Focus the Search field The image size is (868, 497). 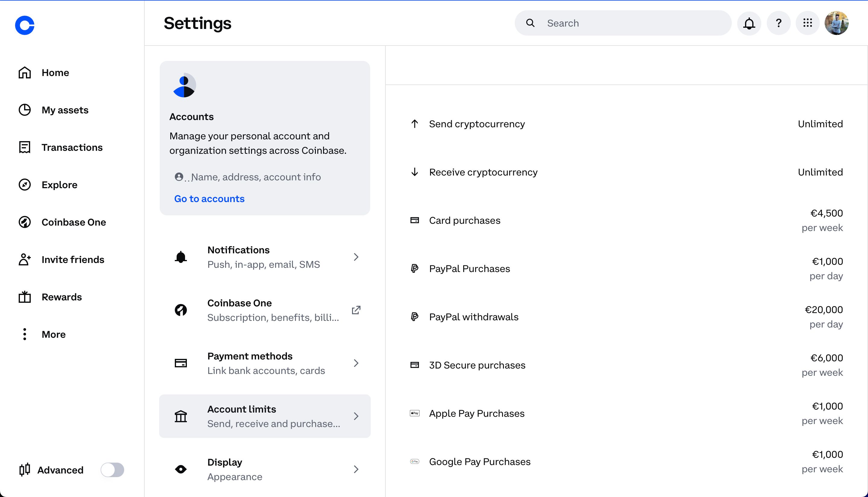pyautogui.click(x=623, y=23)
